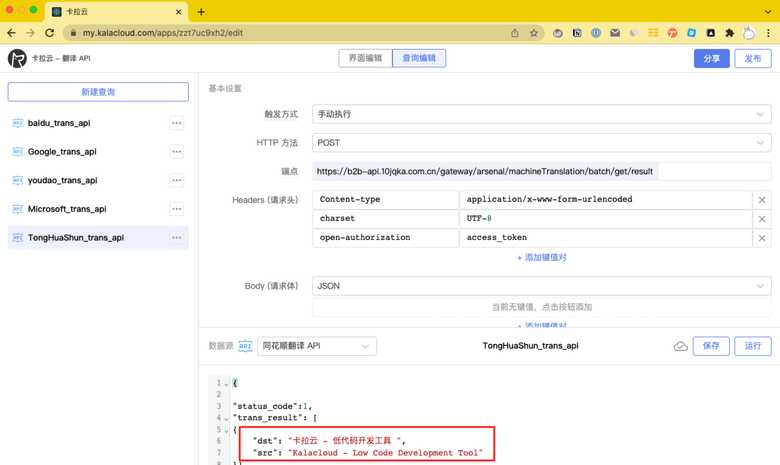Open the Body JSON type dropdown
The height and width of the screenshot is (465, 780).
pos(542,286)
